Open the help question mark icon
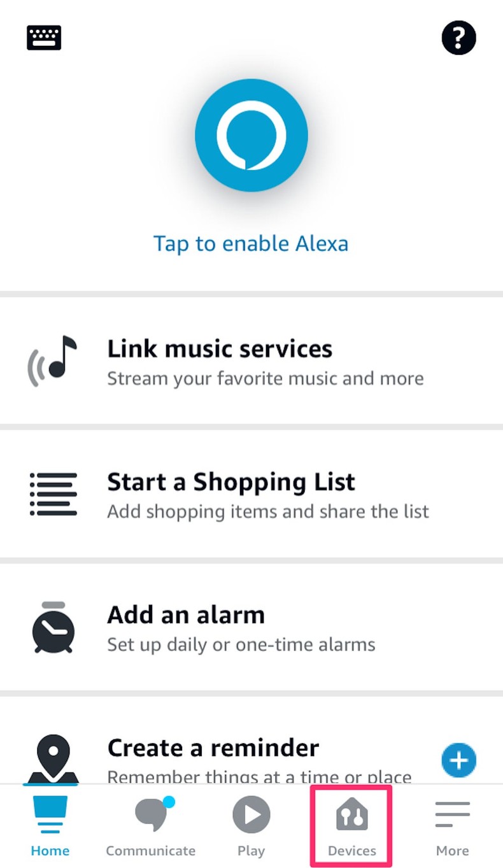The height and width of the screenshot is (868, 503). pos(458,37)
